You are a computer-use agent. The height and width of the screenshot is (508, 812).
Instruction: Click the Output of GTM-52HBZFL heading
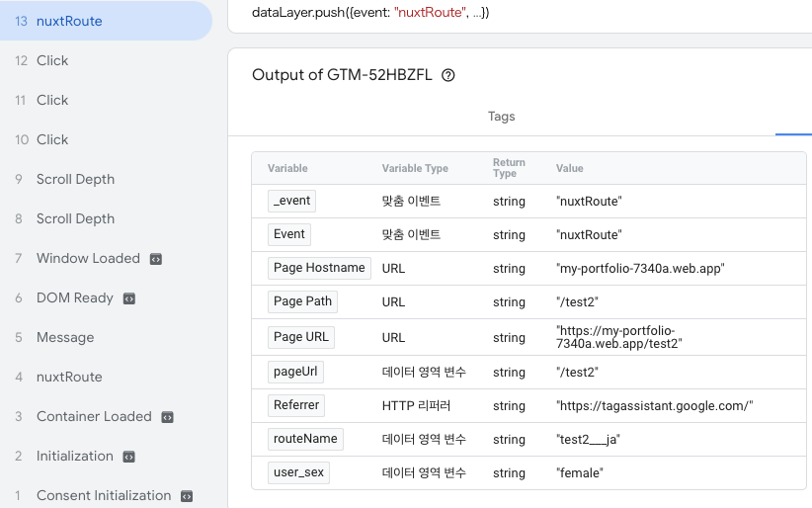click(342, 75)
